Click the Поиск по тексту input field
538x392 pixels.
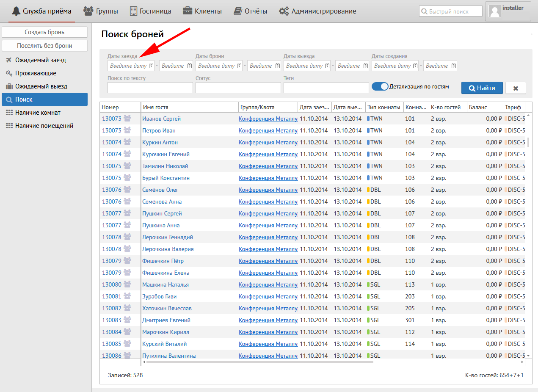tap(150, 88)
